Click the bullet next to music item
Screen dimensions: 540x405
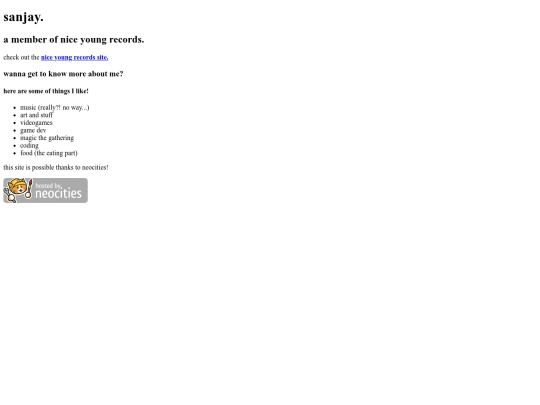tap(15, 108)
